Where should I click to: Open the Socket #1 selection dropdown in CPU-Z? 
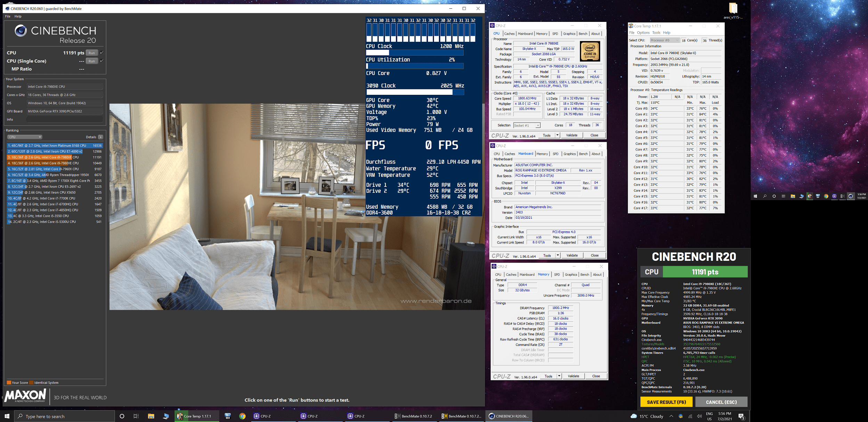[x=527, y=125]
